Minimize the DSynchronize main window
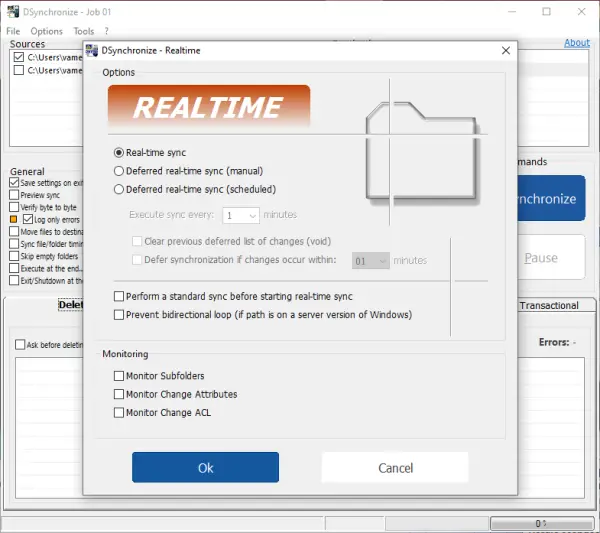This screenshot has height=533, width=600. click(512, 12)
